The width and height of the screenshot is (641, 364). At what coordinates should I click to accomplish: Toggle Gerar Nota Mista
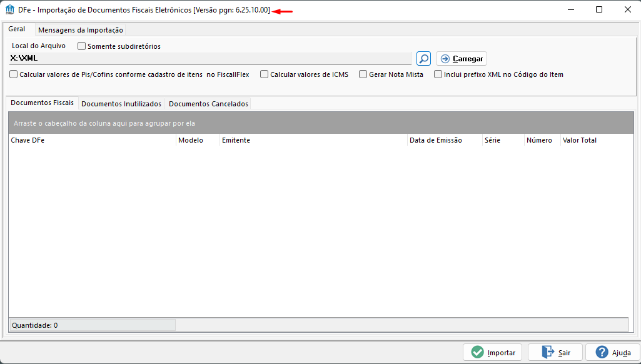tap(363, 74)
